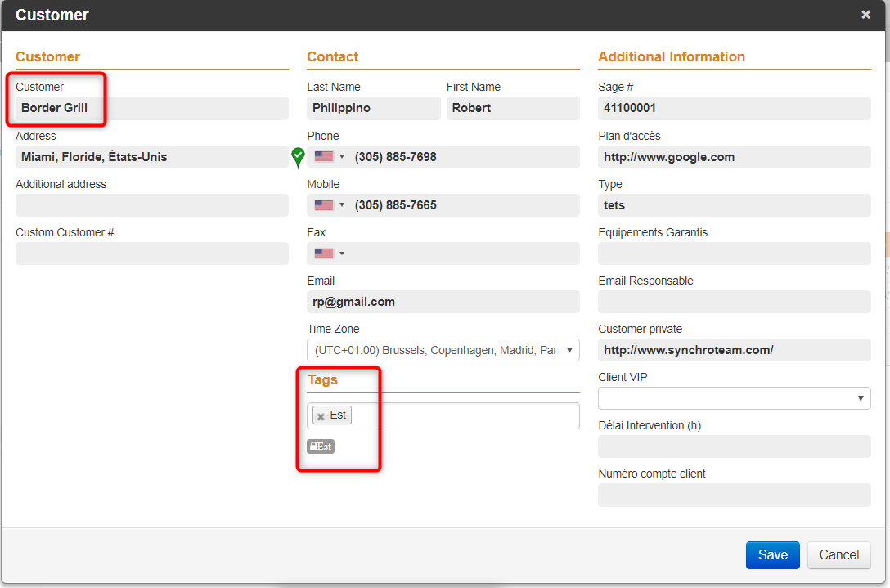Close the Customer dialog with the X
The height and width of the screenshot is (588, 890).
[865, 15]
